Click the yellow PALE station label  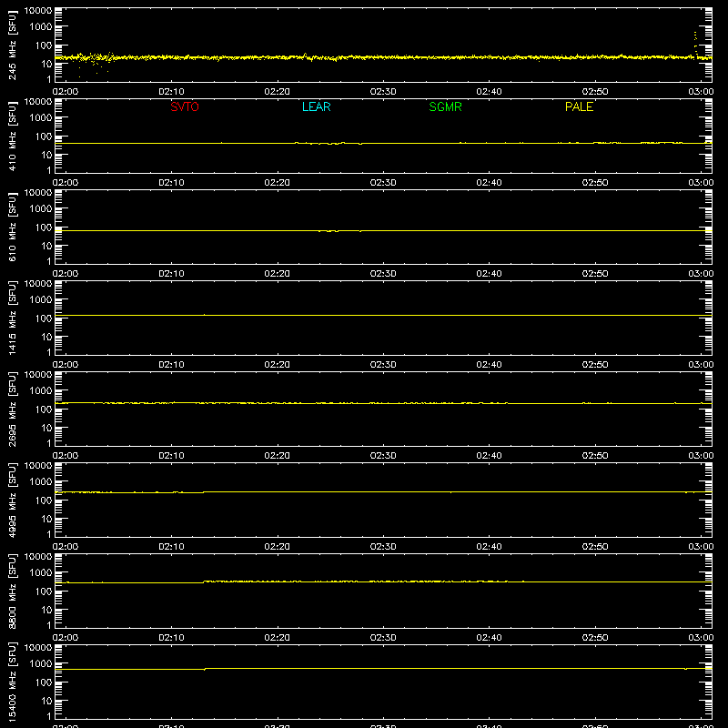[579, 106]
